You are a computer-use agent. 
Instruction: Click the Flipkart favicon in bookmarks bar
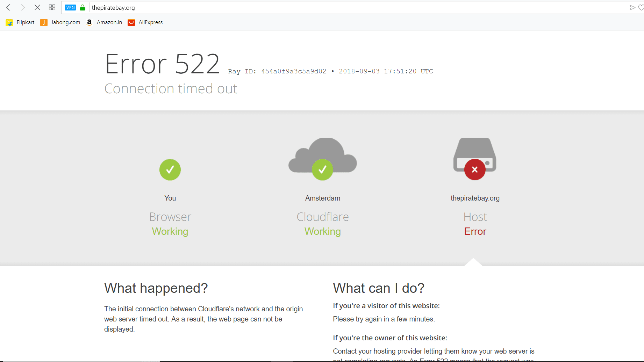pos(9,22)
